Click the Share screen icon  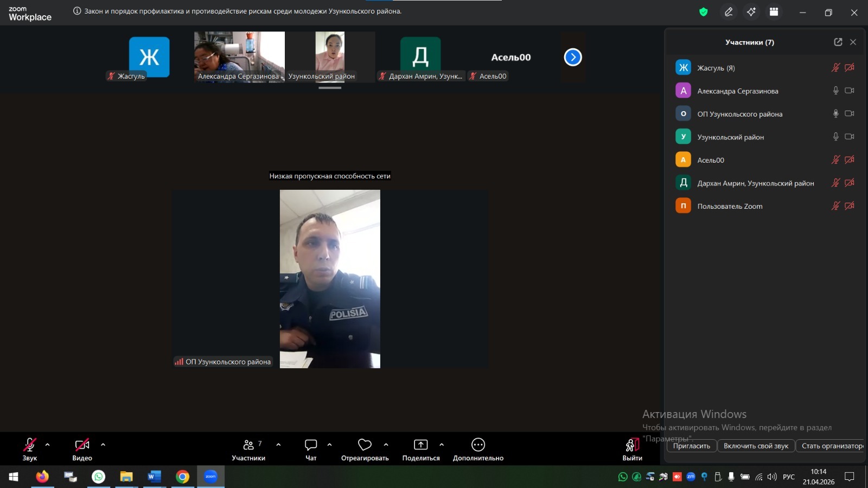click(420, 445)
